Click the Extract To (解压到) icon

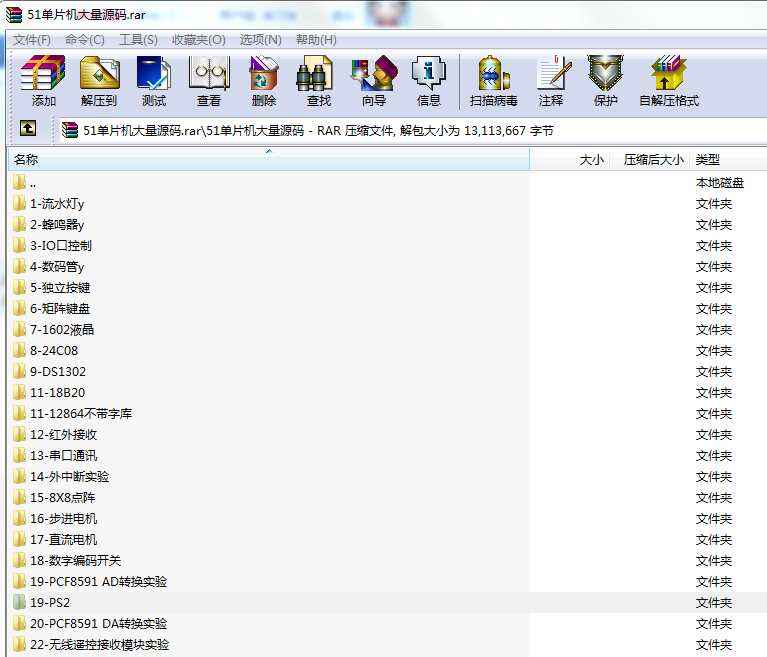99,73
